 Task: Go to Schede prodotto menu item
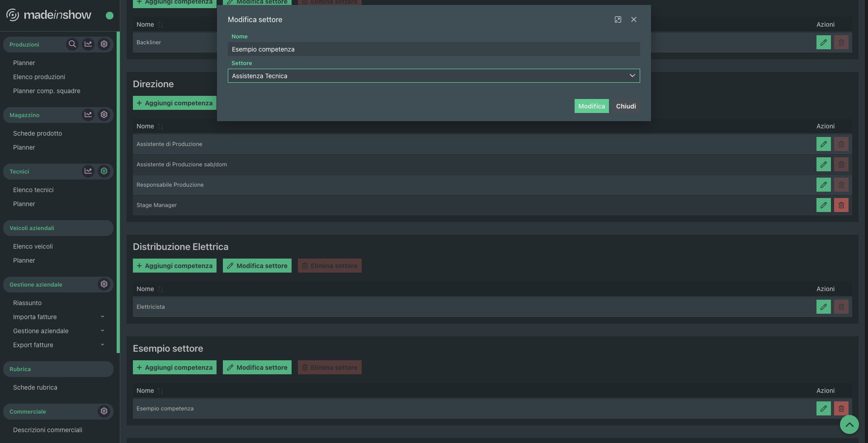[x=38, y=133]
